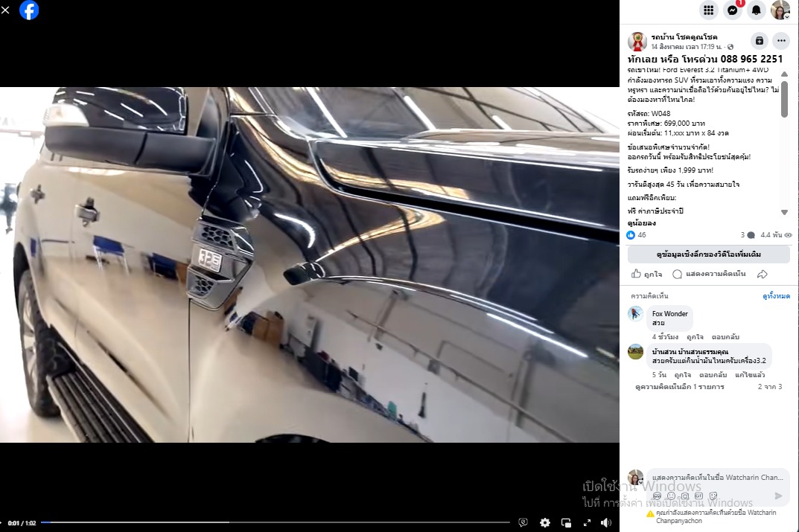Image resolution: width=799 pixels, height=532 pixels.
Task: Toggle the video comment overlay icon
Action: [x=523, y=522]
